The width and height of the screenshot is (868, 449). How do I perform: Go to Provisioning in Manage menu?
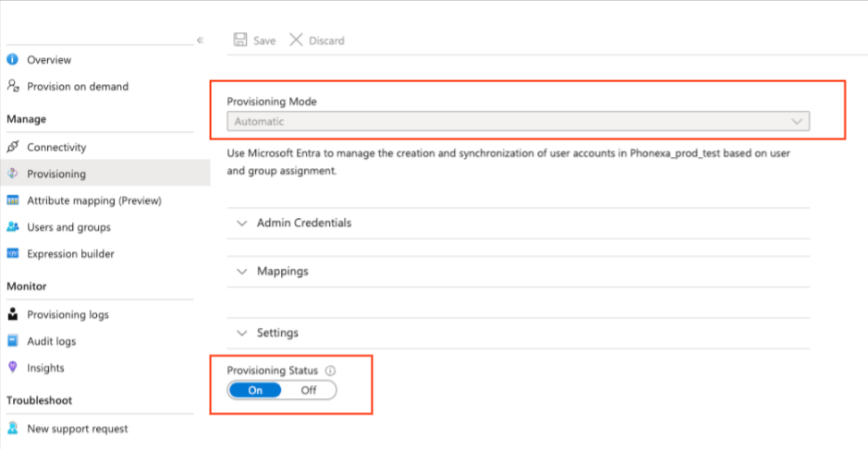pos(56,174)
